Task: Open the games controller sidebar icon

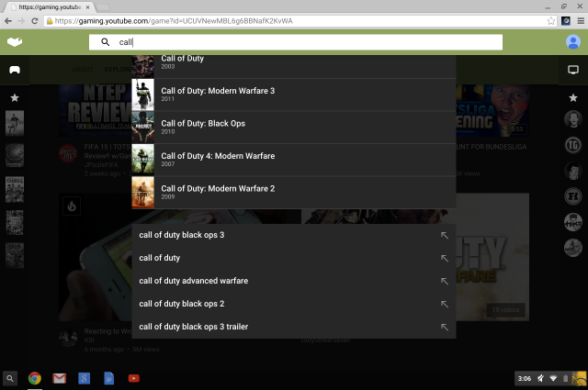Action: click(x=15, y=70)
